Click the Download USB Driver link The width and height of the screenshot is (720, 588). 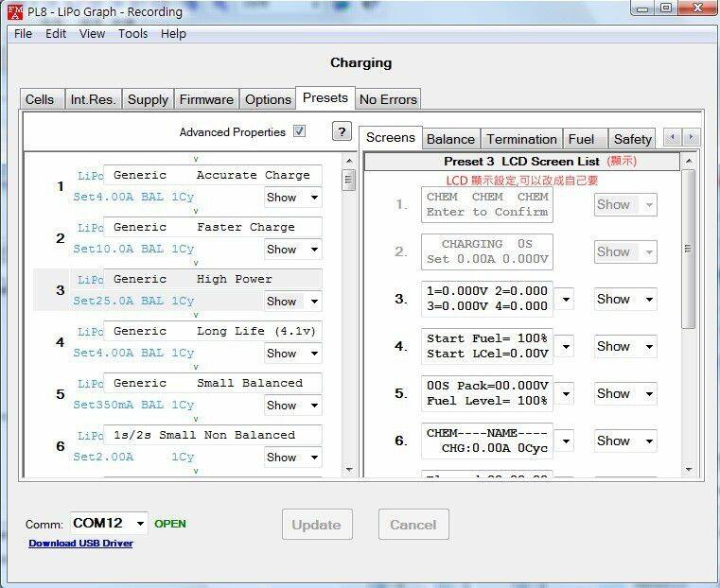[x=80, y=544]
